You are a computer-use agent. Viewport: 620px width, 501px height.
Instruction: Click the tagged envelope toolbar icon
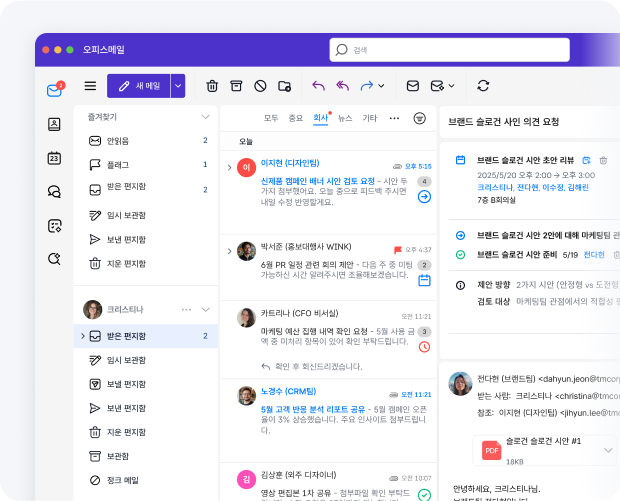pos(437,86)
